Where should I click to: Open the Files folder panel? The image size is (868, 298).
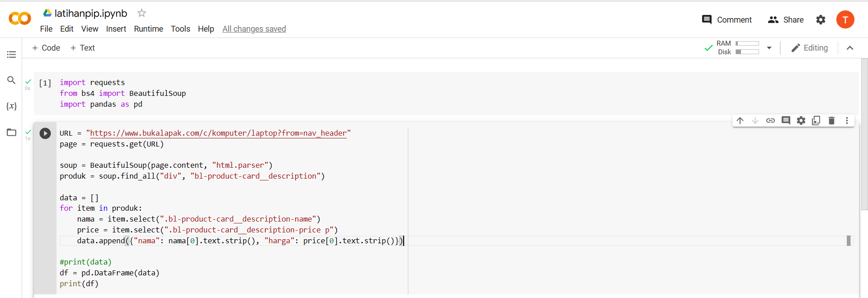click(11, 132)
